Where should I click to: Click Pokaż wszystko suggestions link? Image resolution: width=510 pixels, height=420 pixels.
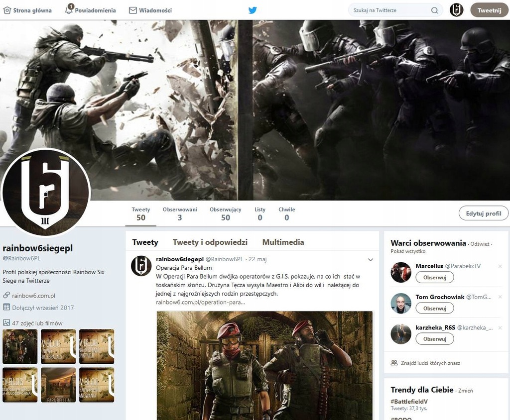click(x=408, y=251)
